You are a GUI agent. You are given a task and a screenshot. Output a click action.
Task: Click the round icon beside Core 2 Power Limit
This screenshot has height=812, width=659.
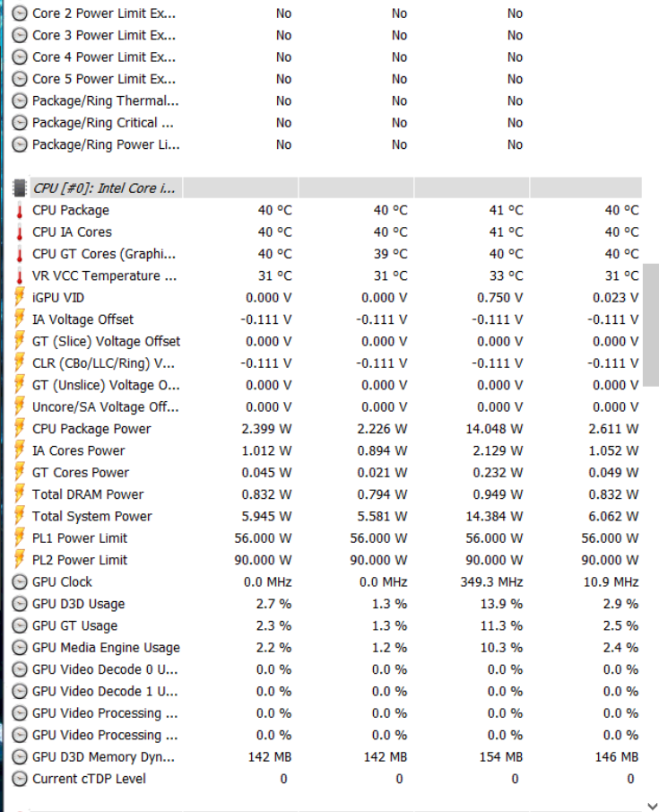[20, 13]
